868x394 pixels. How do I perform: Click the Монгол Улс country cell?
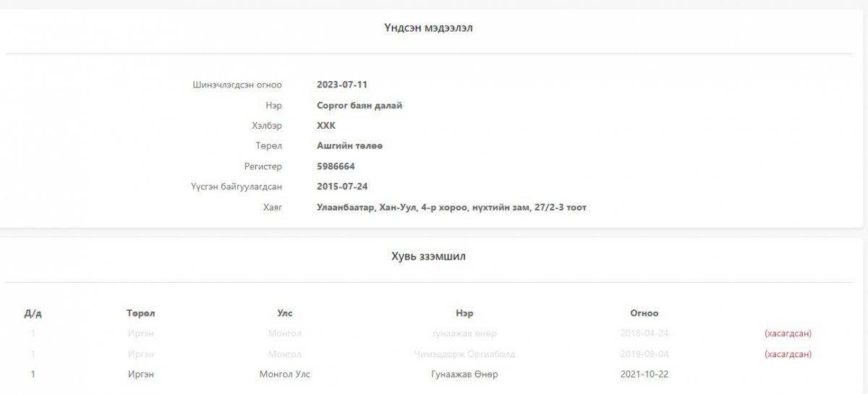285,374
